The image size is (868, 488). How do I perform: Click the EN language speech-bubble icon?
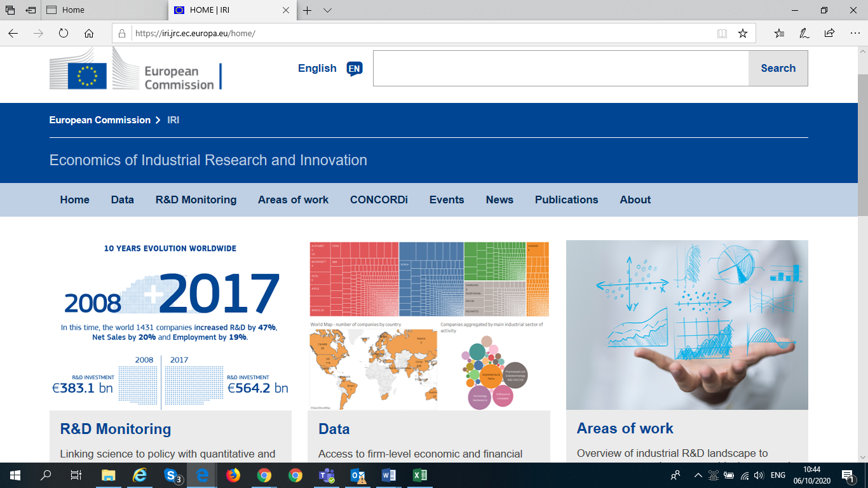(x=355, y=69)
